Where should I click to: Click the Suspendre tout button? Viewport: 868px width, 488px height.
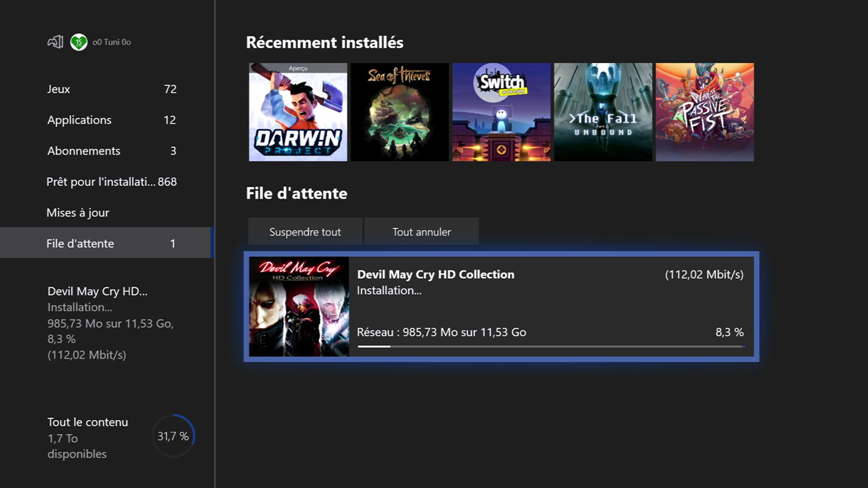[305, 232]
